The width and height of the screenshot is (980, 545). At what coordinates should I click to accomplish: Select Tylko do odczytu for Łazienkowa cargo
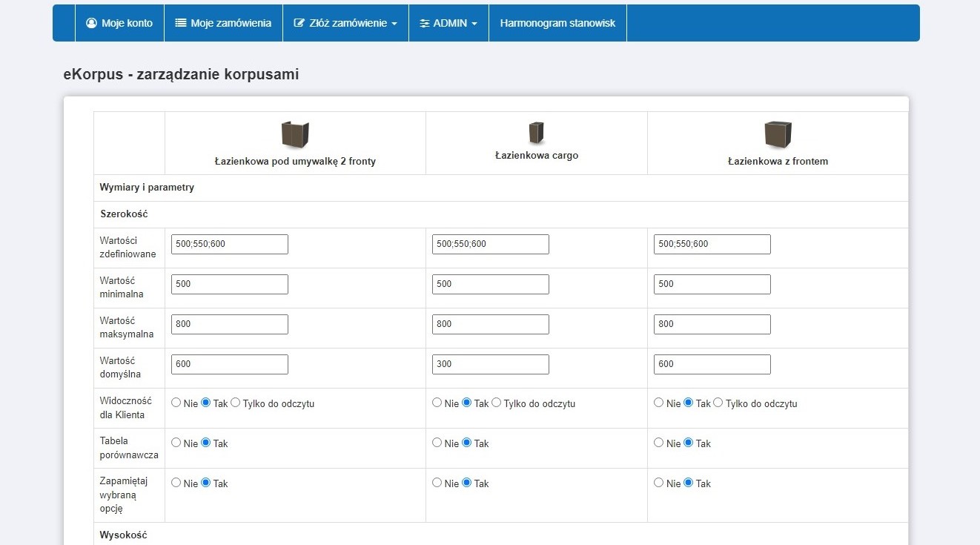(497, 403)
